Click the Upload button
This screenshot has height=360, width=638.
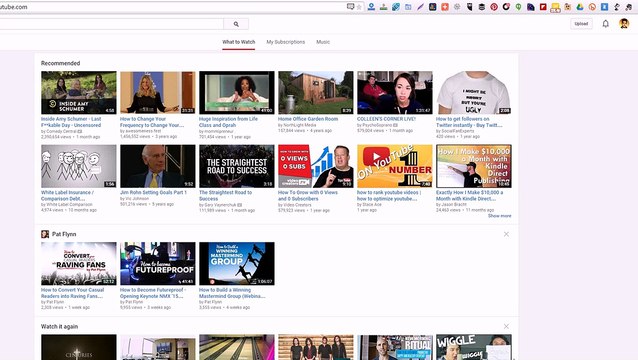581,24
